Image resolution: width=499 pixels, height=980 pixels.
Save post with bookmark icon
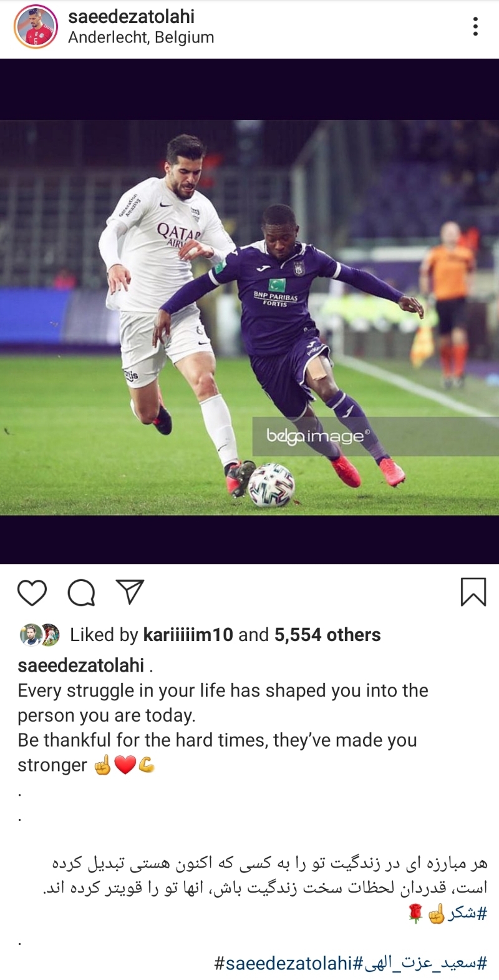point(473,592)
